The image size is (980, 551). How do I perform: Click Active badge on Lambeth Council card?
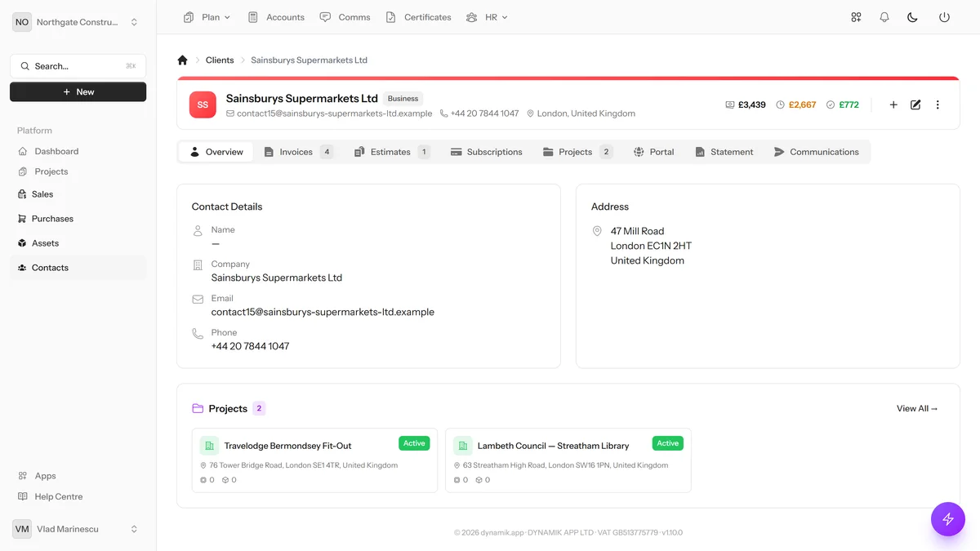click(668, 443)
